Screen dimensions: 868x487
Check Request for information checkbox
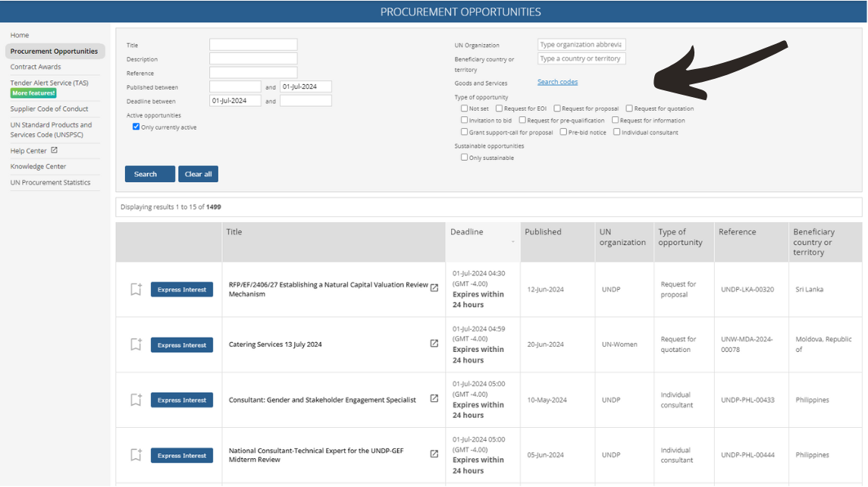click(615, 120)
